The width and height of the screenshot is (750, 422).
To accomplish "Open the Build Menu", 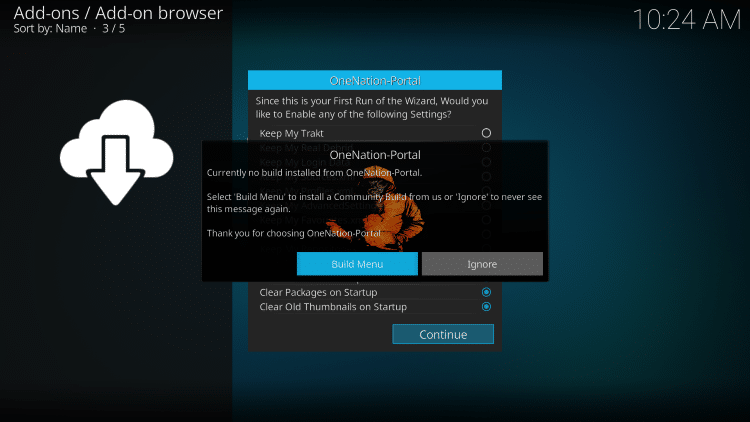I will [357, 264].
